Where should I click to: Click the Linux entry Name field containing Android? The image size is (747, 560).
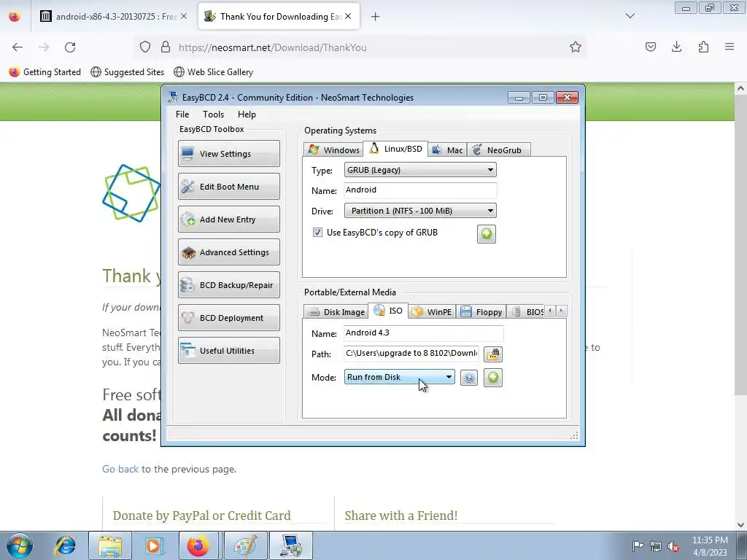pos(420,190)
